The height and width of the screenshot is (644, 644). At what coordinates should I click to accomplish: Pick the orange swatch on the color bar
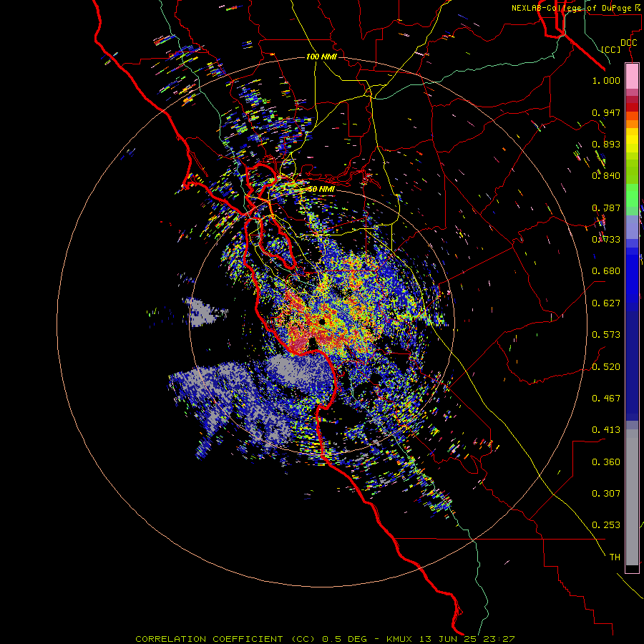632,124
